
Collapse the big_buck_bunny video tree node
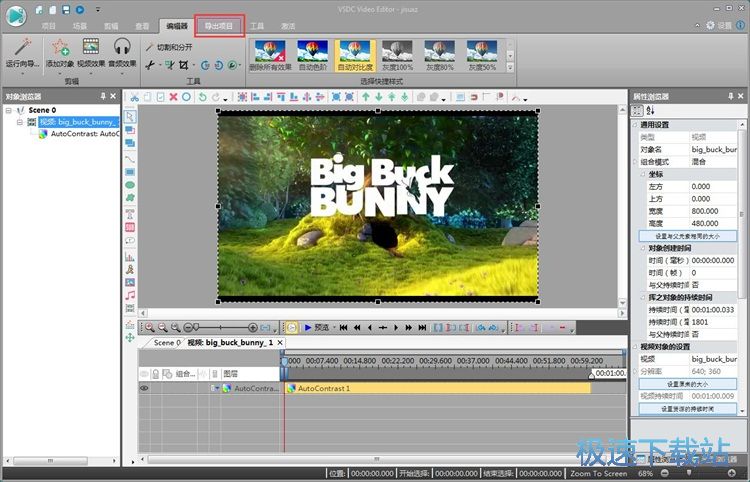click(x=20, y=122)
